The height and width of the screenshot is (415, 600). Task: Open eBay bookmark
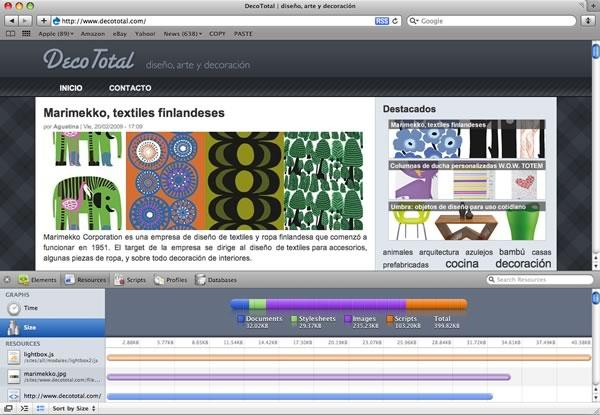[120, 34]
